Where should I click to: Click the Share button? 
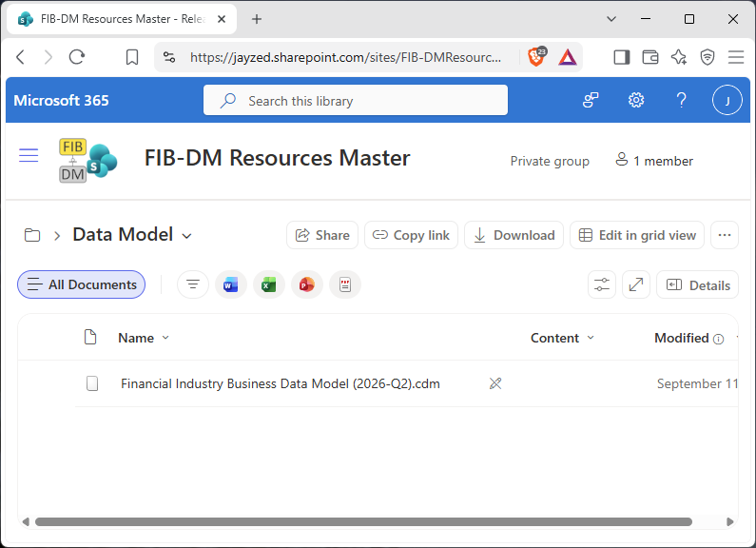(x=322, y=235)
